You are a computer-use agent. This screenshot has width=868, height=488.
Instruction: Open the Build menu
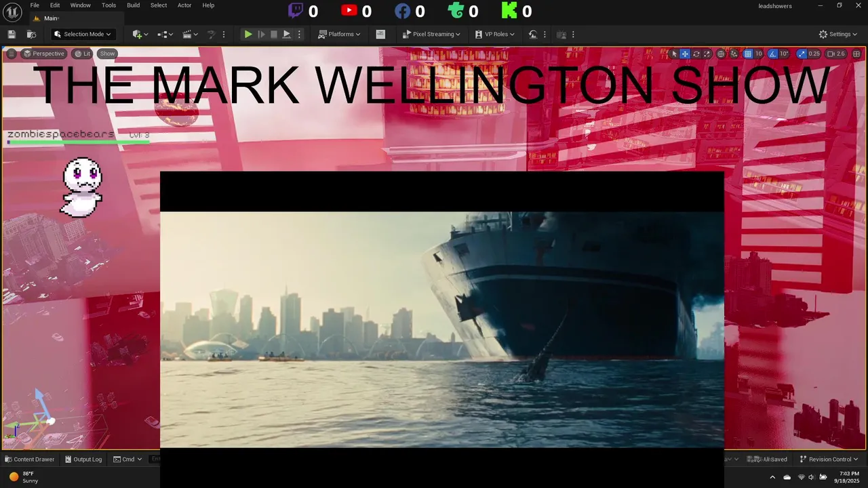point(133,5)
